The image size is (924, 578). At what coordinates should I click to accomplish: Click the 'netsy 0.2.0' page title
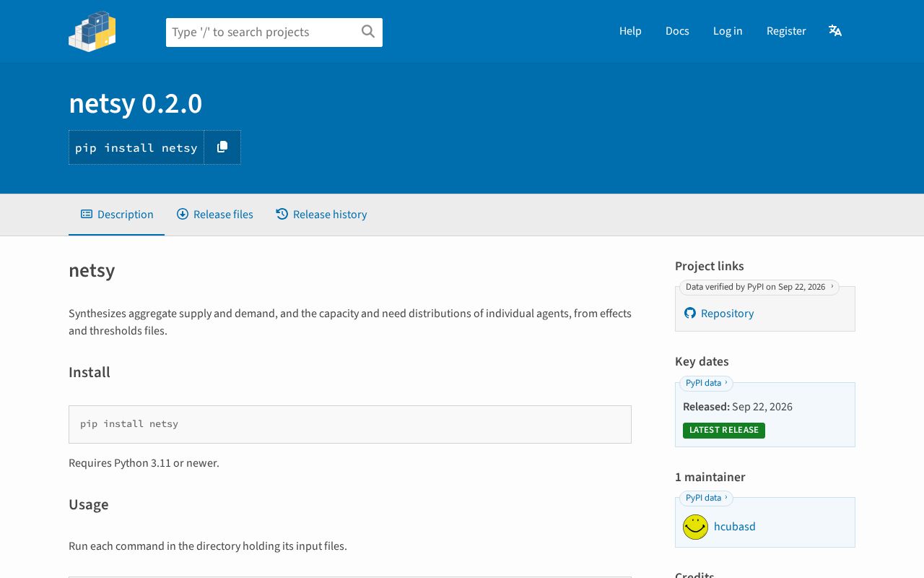136,104
